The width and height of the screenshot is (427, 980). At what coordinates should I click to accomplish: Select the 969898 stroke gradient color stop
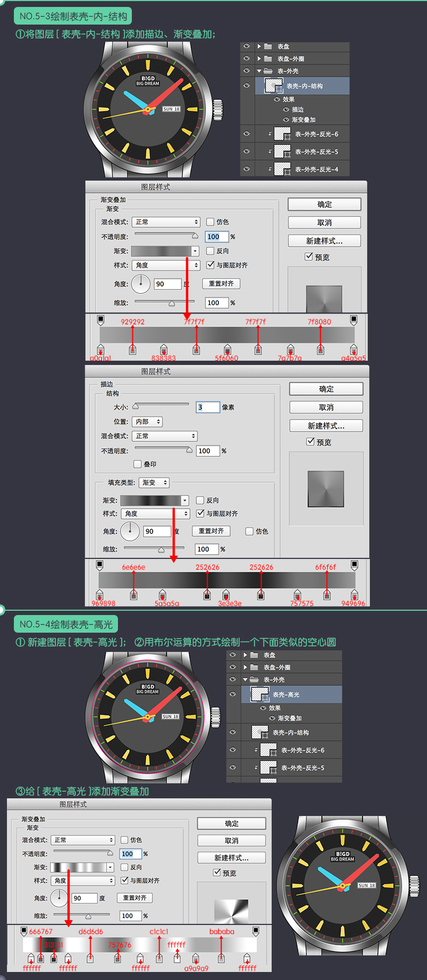point(99,595)
